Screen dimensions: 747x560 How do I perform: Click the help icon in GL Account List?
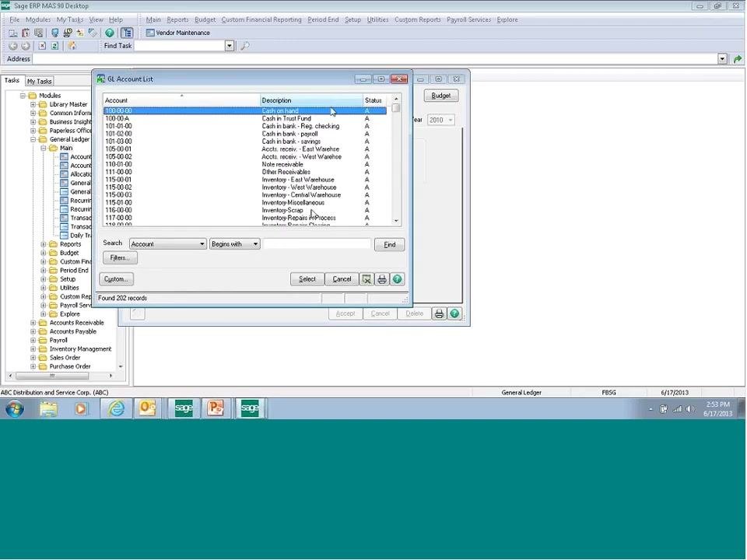click(397, 279)
